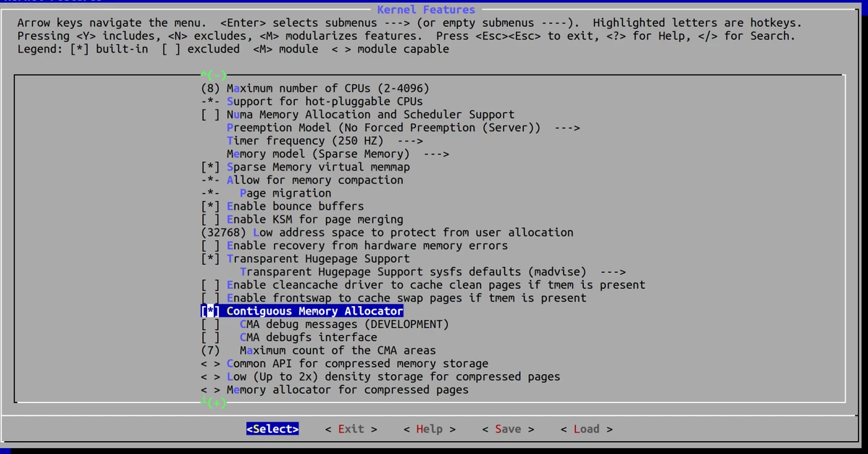Click the downward scroll indicator (+)
This screenshot has height=454, width=868.
coord(214,403)
